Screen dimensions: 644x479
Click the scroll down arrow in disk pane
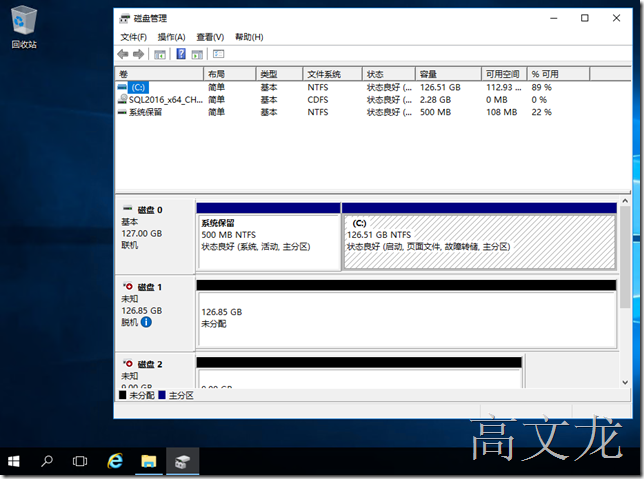coord(625,382)
